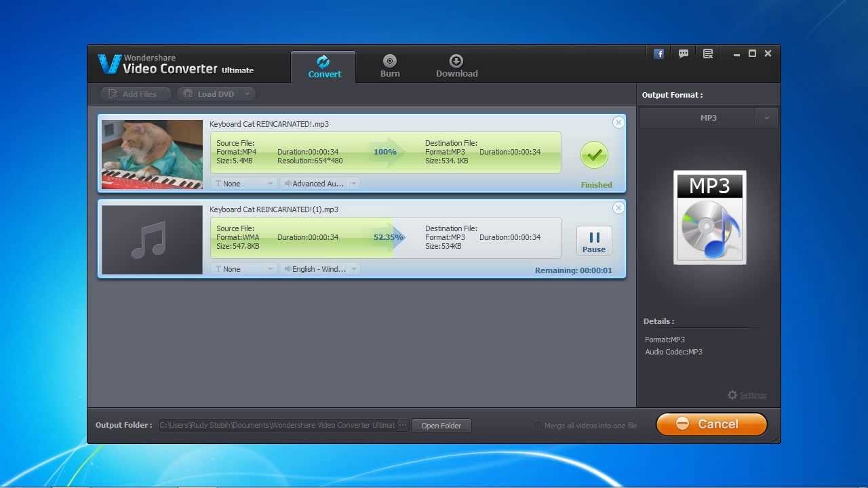Toggle Merge all videos into one file
This screenshot has height=488, width=868.
click(x=538, y=426)
